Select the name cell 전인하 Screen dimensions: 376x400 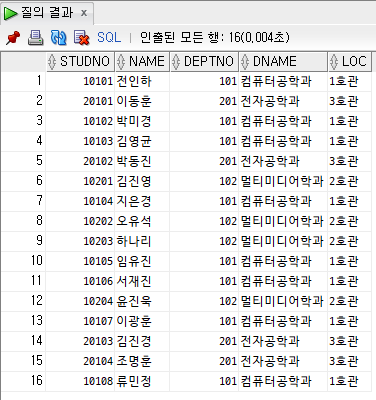142,81
